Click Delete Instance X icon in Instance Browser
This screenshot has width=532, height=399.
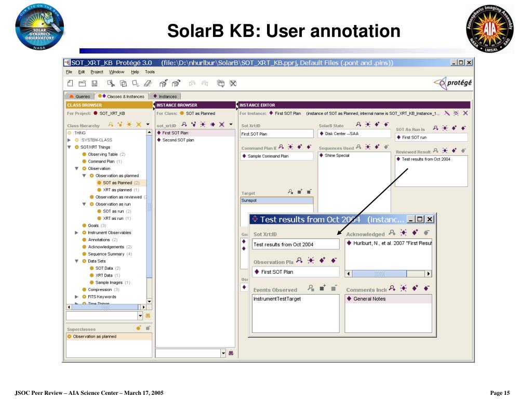[221, 125]
